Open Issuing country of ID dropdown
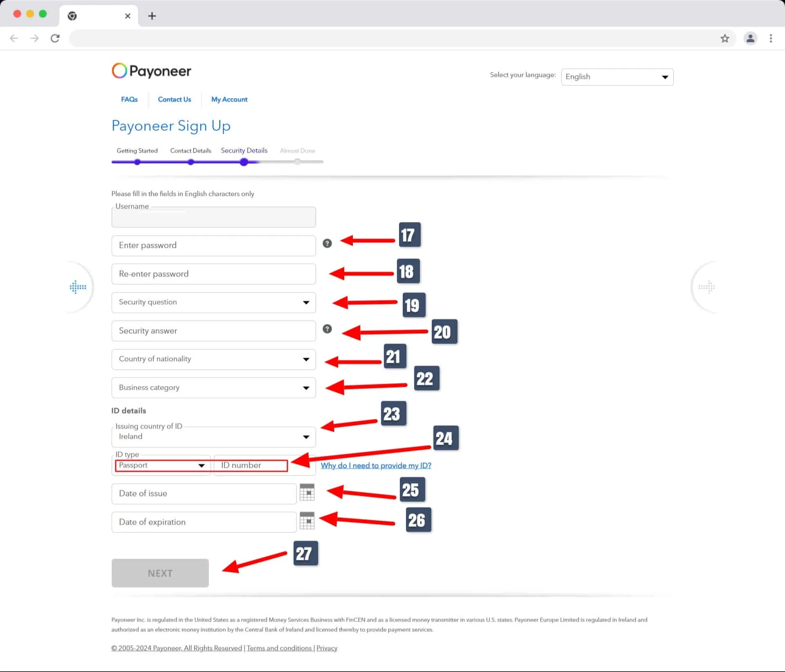The width and height of the screenshot is (785, 672). click(x=213, y=436)
